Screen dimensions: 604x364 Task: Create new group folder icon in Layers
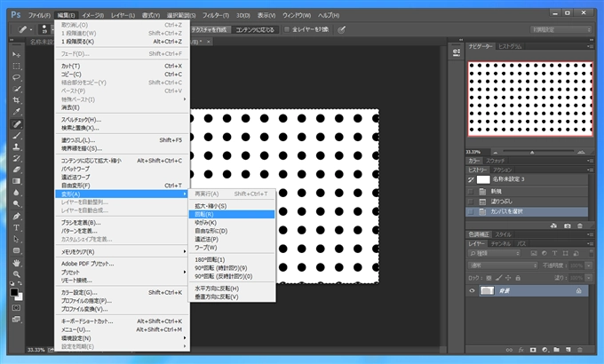[556, 350]
